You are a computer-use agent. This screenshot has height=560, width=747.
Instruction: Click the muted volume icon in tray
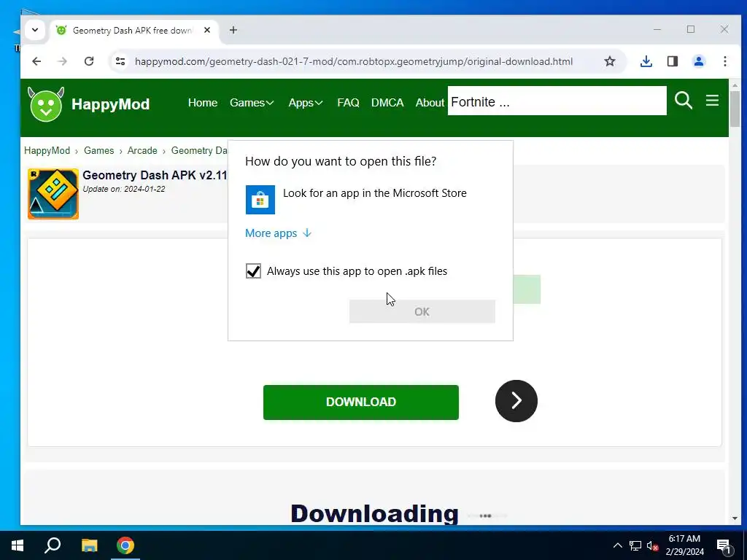tap(652, 545)
